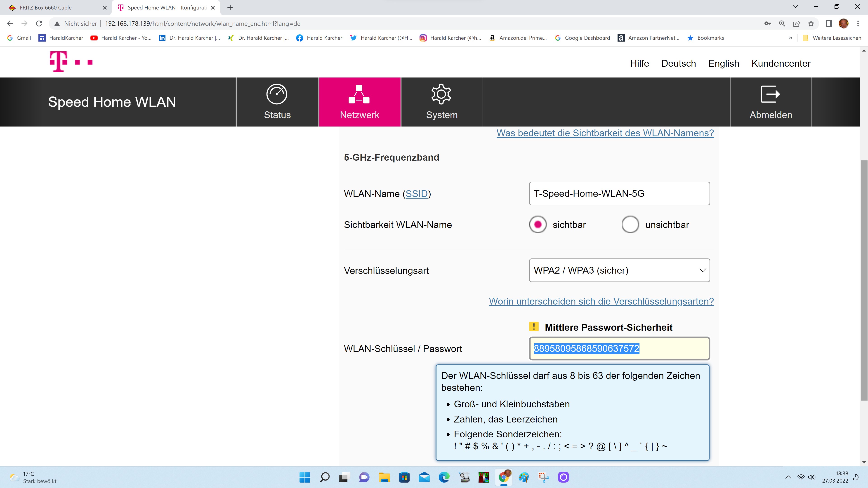Open the Status gauge icon
The width and height of the screenshot is (868, 488).
[277, 94]
